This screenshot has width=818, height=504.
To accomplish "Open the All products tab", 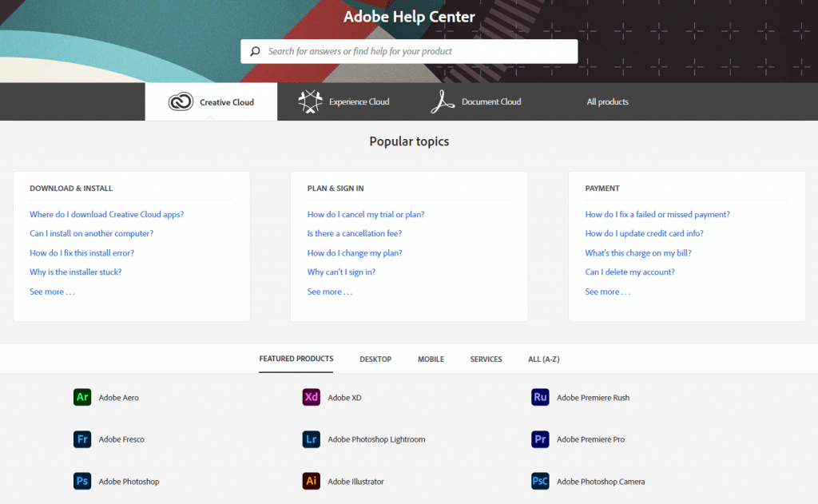I will [607, 102].
